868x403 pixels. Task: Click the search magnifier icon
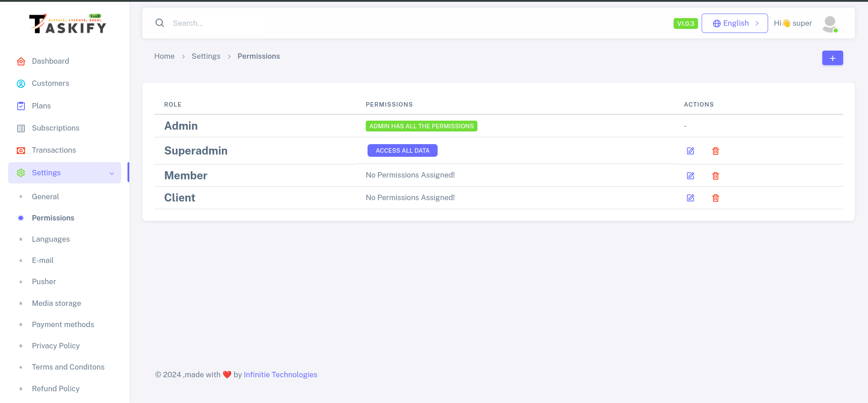click(x=160, y=23)
